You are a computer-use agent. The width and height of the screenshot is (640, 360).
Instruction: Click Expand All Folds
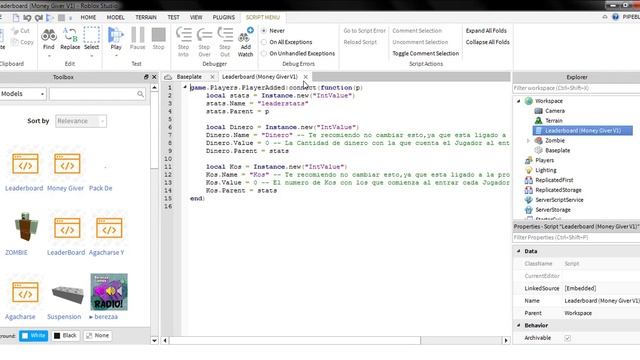point(486,31)
